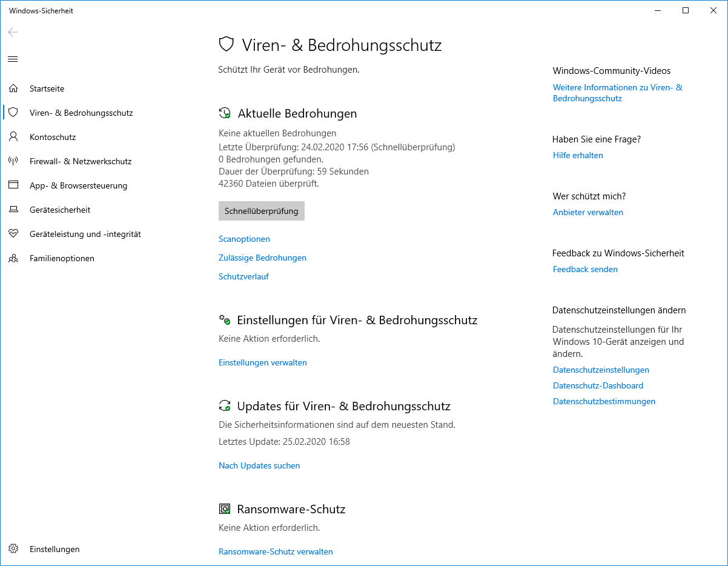The width and height of the screenshot is (728, 566).
Task: Open Startseite in the sidebar
Action: pyautogui.click(x=47, y=88)
